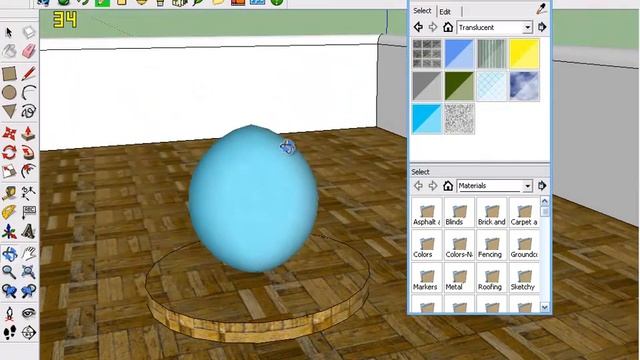The height and width of the screenshot is (360, 640).
Task: Pick the gray glass block swatch
Action: pos(427,53)
